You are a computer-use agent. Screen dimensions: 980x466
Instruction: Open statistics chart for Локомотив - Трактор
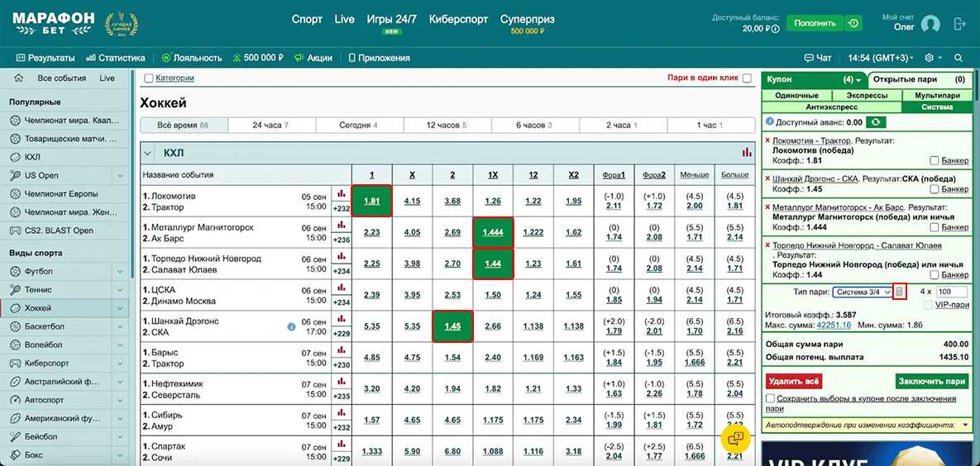(342, 193)
